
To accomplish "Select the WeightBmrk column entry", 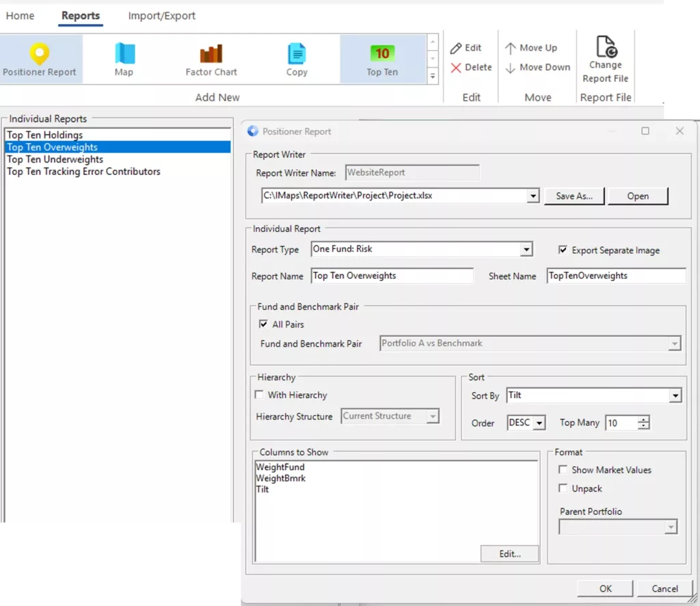I will tap(281, 478).
